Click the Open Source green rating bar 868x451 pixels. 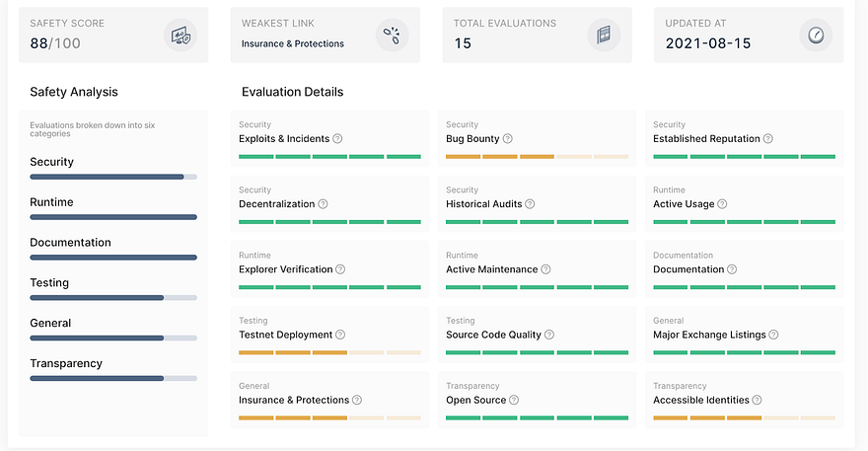point(537,418)
